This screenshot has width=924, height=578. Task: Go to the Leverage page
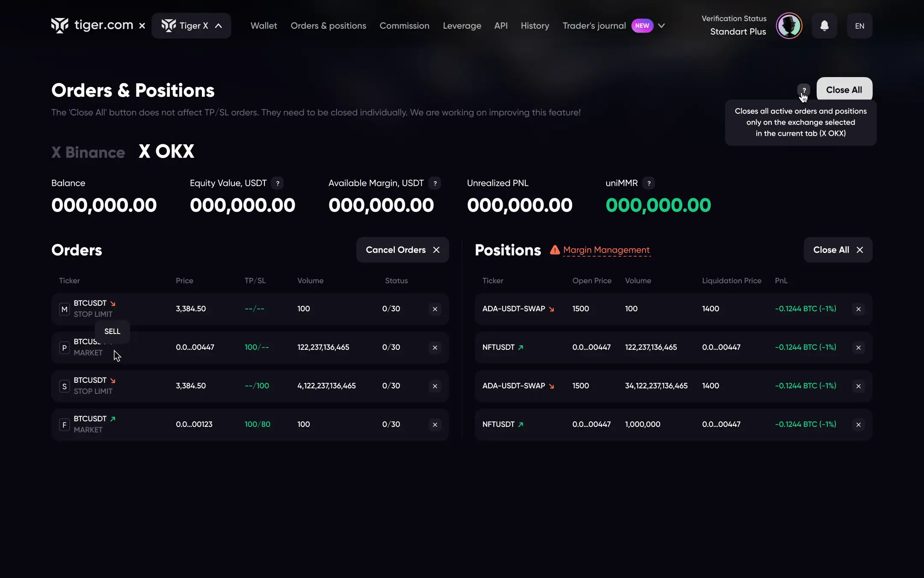(462, 26)
